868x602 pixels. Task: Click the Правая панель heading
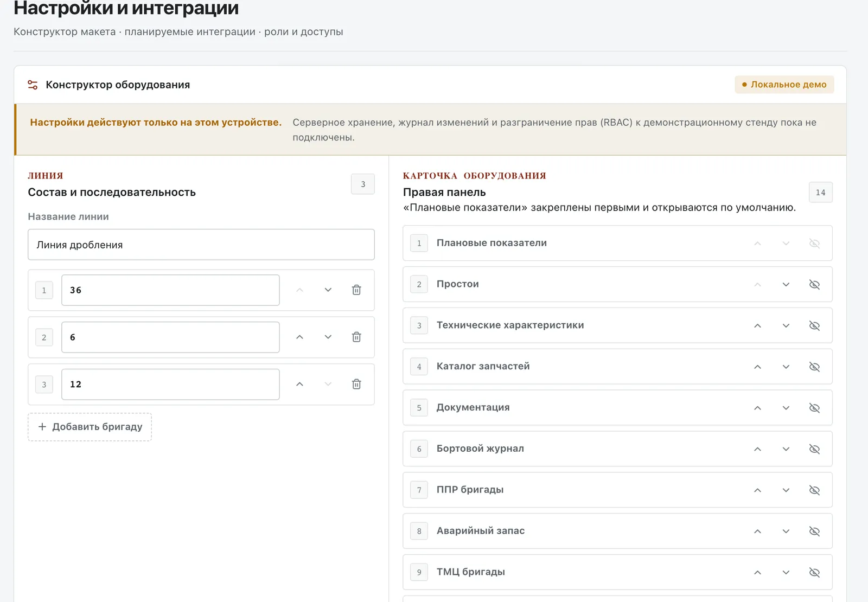pos(444,192)
